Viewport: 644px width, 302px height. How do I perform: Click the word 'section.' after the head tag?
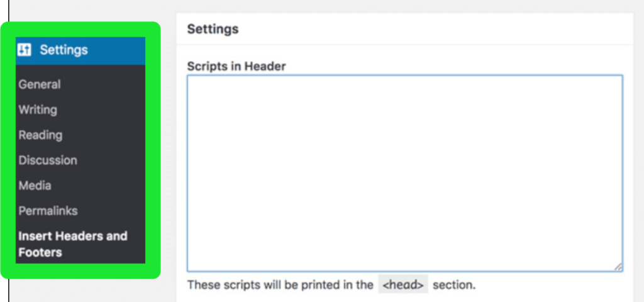(454, 285)
